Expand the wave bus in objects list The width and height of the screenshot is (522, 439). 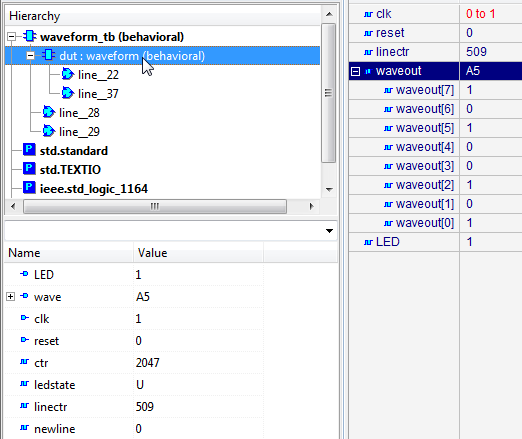click(x=10, y=296)
